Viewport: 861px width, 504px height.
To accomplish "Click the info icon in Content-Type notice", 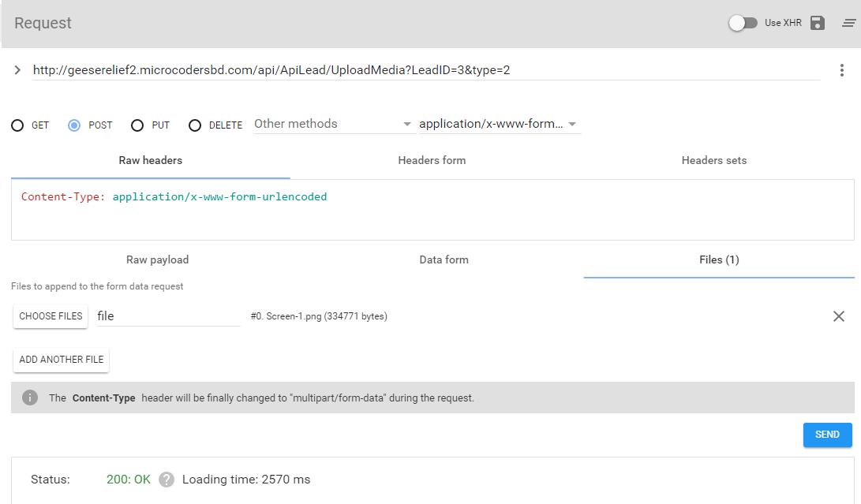I will tap(30, 398).
